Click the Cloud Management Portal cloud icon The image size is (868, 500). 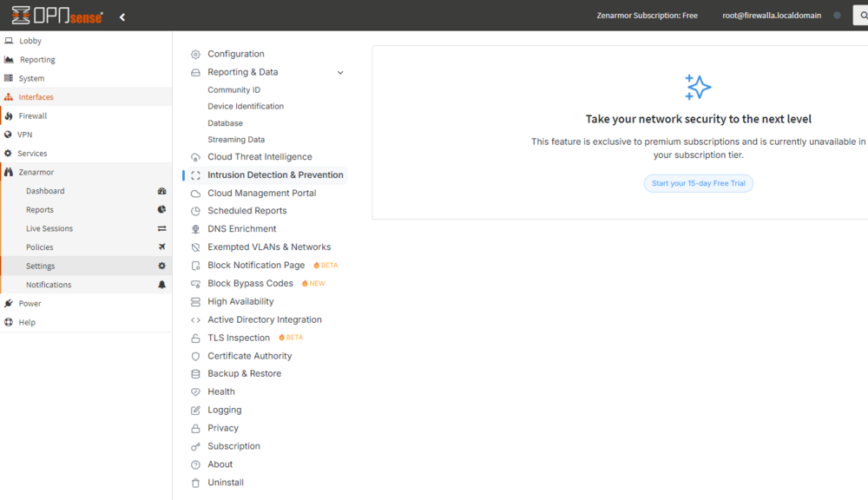tap(195, 194)
